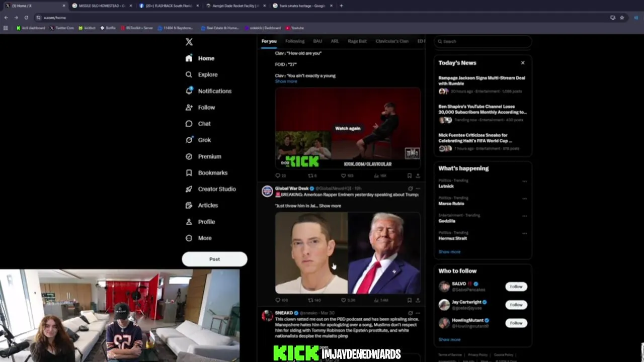Reply to the Clavicular video post
The width and height of the screenshot is (644, 362).
(x=278, y=175)
